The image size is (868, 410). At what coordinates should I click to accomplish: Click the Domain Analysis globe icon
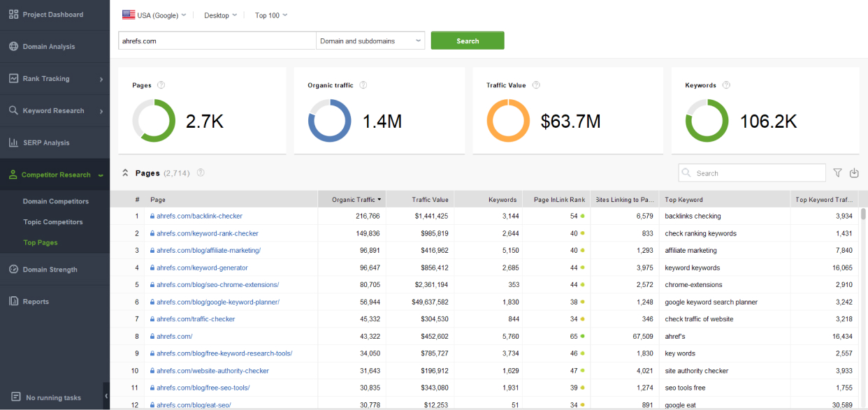tap(13, 47)
